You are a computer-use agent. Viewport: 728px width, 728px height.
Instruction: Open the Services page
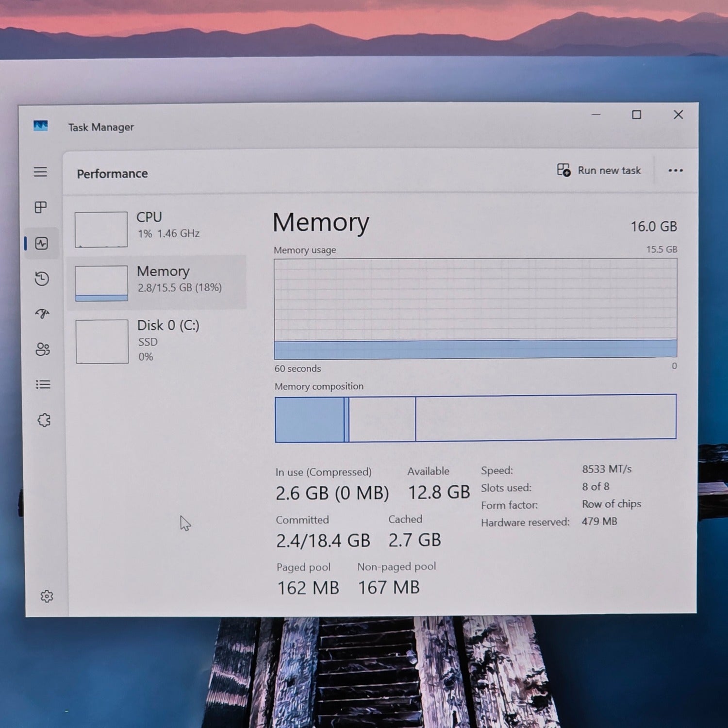click(x=44, y=420)
